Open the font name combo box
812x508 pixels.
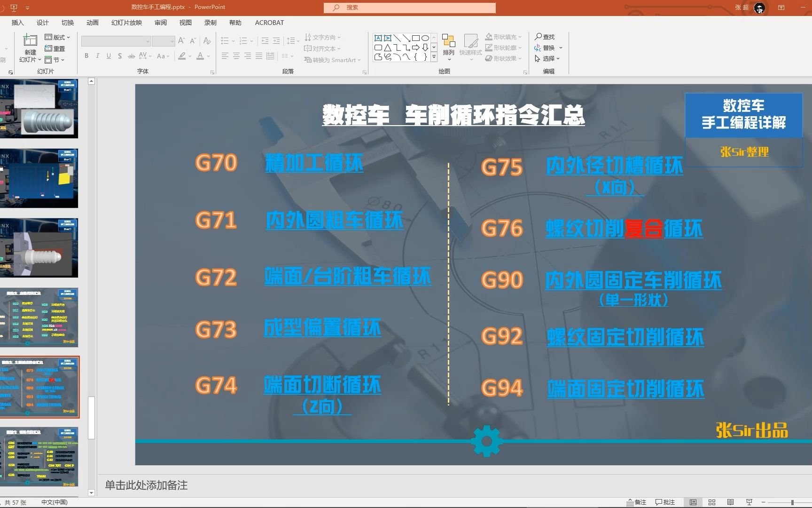(x=115, y=41)
